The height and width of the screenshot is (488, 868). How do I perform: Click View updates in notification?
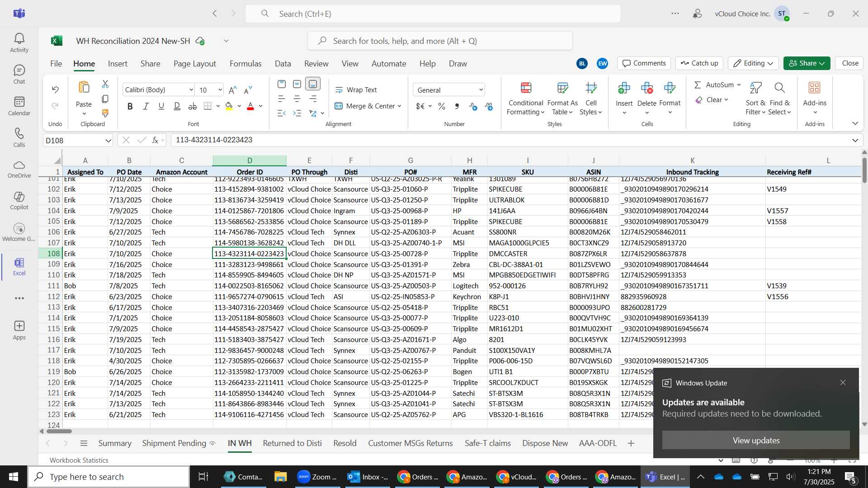[756, 440]
